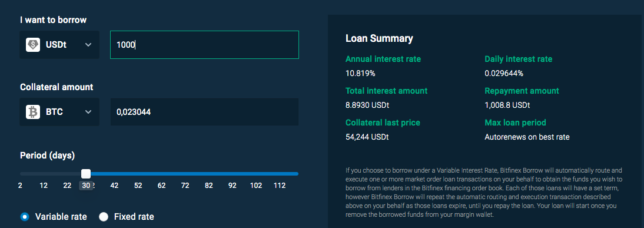Click the Repayment amount 1,008.8 USDt

coord(507,105)
